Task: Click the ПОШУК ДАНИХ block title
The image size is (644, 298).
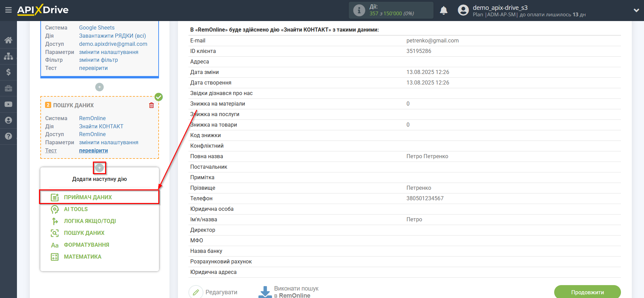Action: [x=73, y=105]
